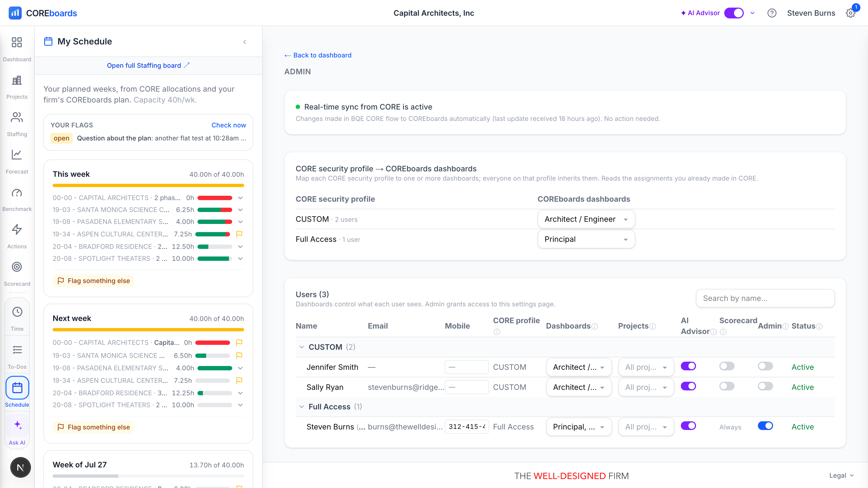Open Sally Ryan's Projects dropdown
The height and width of the screenshot is (488, 868).
646,387
